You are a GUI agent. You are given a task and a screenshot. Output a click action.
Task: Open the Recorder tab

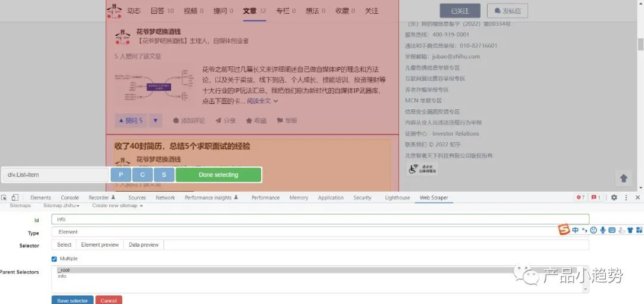click(x=102, y=198)
